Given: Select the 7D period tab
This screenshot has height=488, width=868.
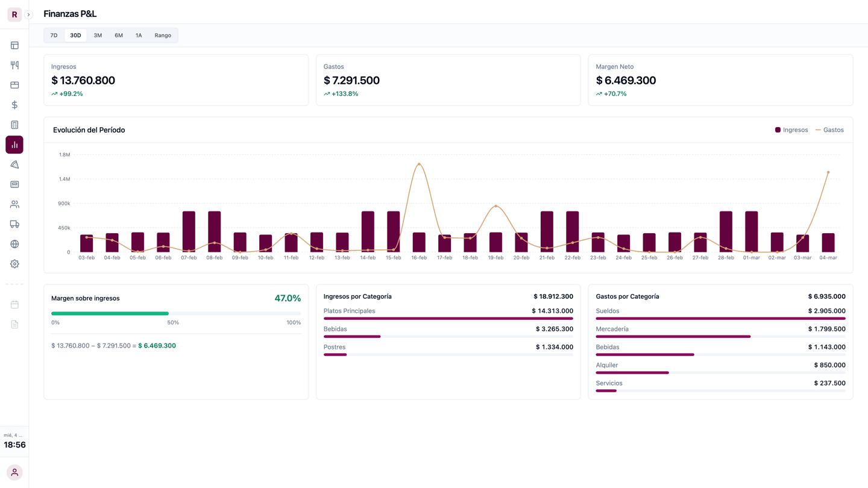Looking at the screenshot, I should tap(54, 36).
